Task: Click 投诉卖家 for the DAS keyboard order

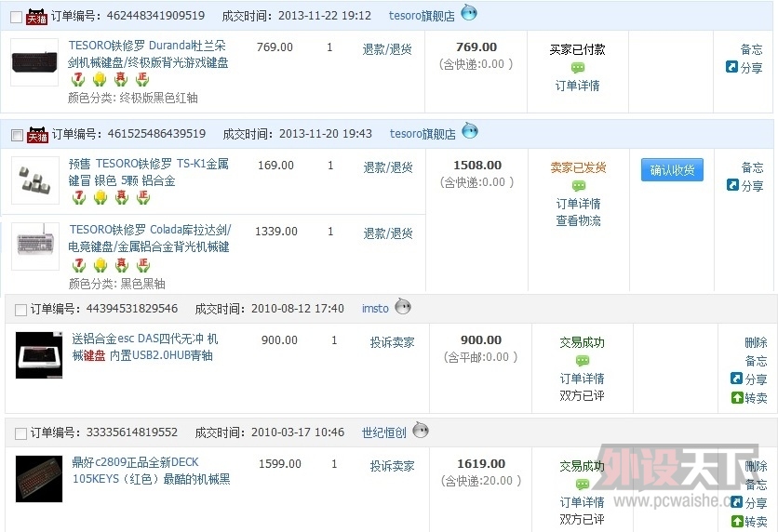Action: click(392, 342)
